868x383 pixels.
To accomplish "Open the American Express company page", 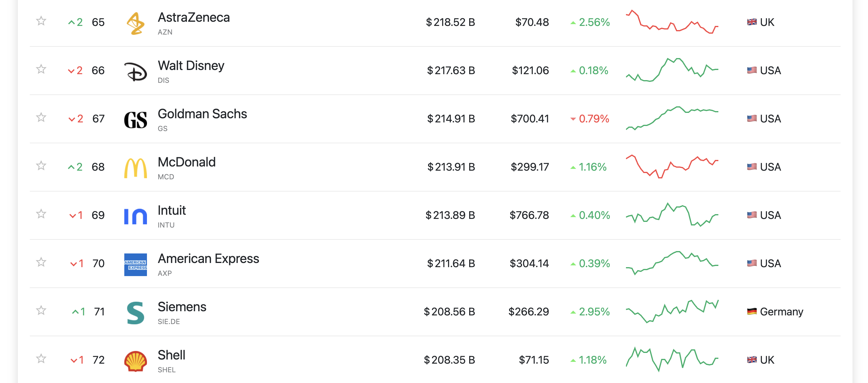I will pyautogui.click(x=208, y=259).
